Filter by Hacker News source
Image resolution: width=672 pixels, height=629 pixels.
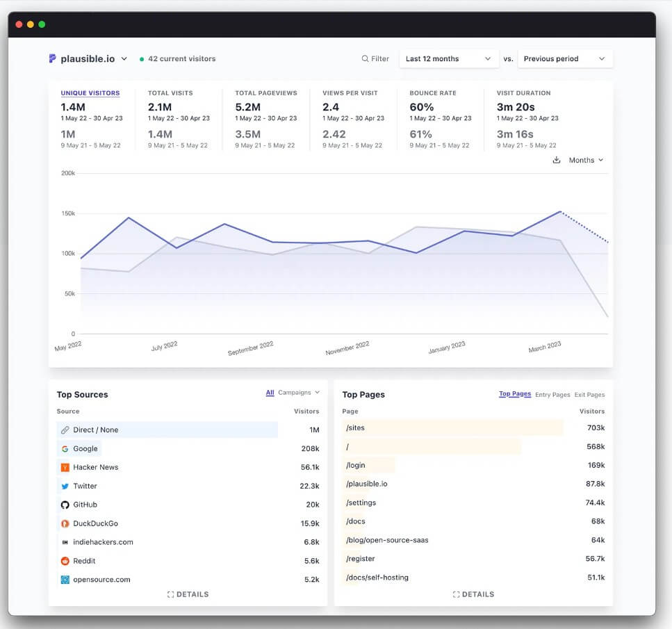tap(96, 467)
